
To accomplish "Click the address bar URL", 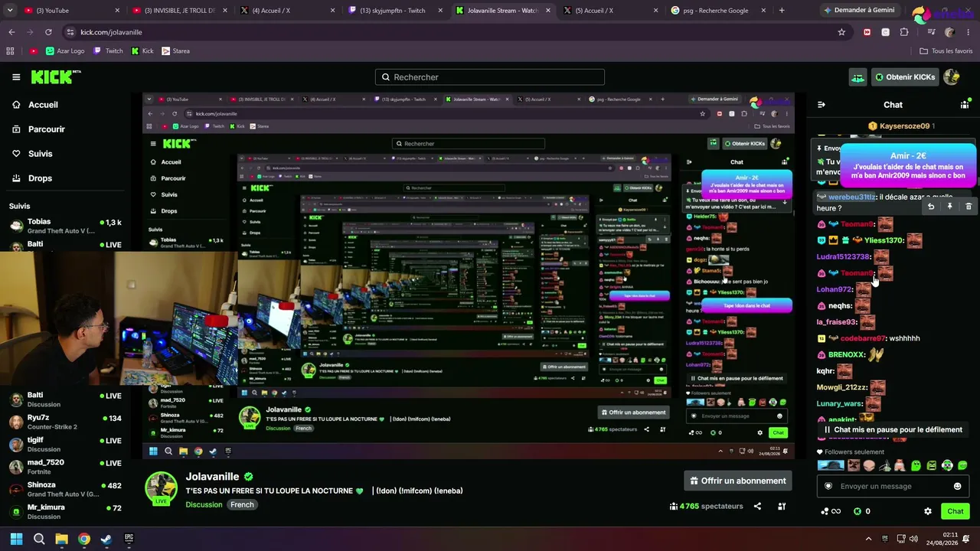I will point(111,32).
